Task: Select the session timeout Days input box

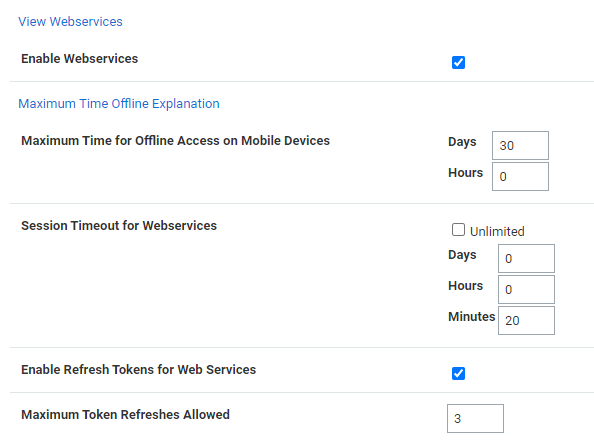Action: click(x=526, y=258)
